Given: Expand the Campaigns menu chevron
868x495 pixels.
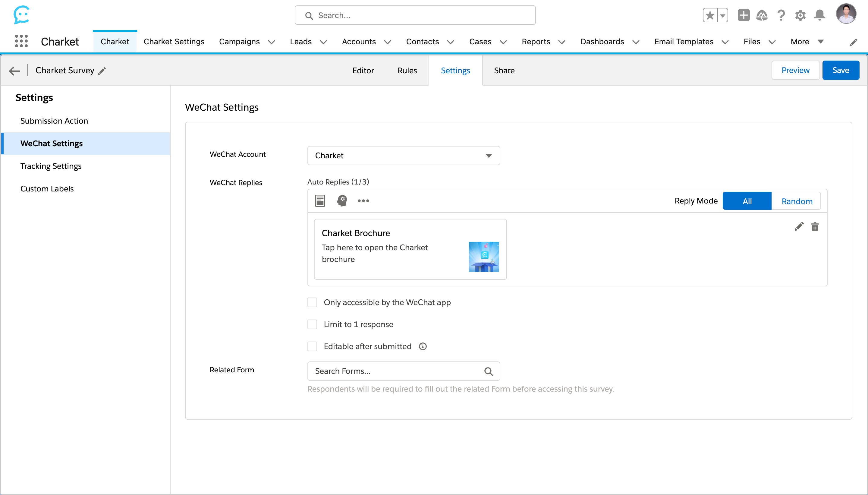Looking at the screenshot, I should pos(271,42).
